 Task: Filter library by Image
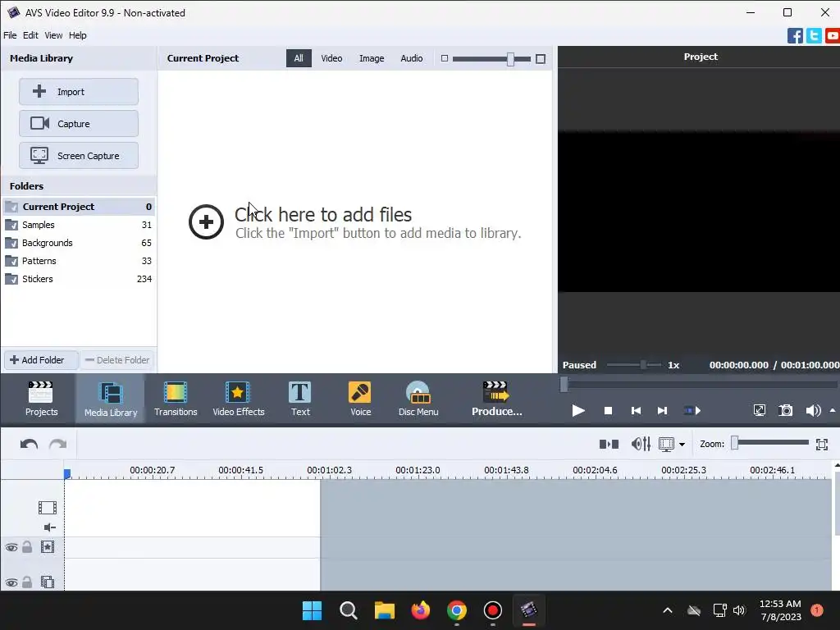372,58
